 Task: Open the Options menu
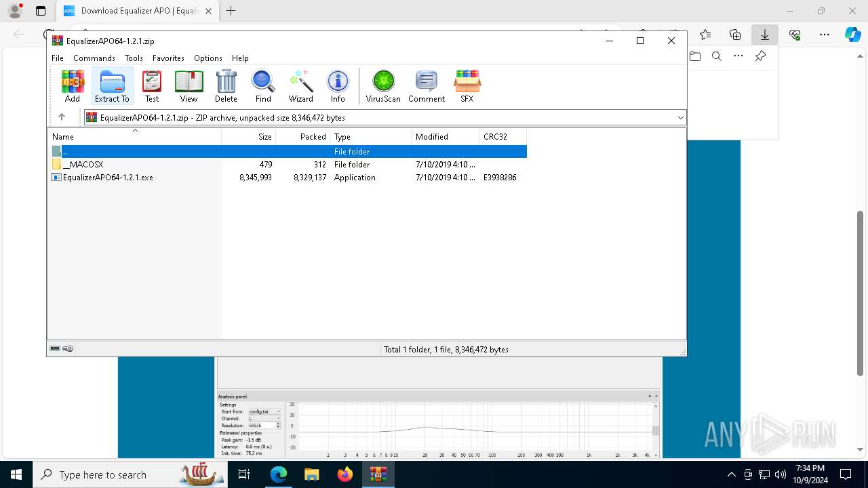click(208, 58)
